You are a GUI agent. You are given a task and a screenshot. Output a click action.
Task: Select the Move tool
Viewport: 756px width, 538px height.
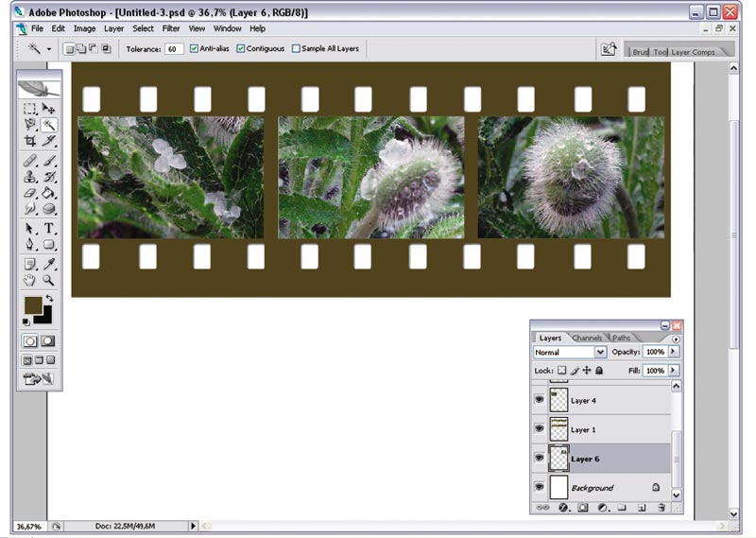pos(48,109)
